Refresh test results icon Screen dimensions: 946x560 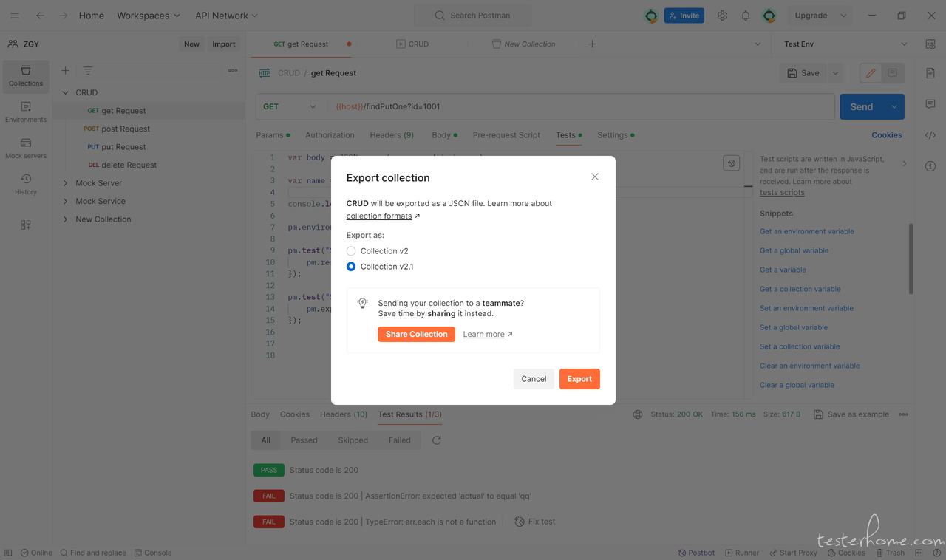437,440
